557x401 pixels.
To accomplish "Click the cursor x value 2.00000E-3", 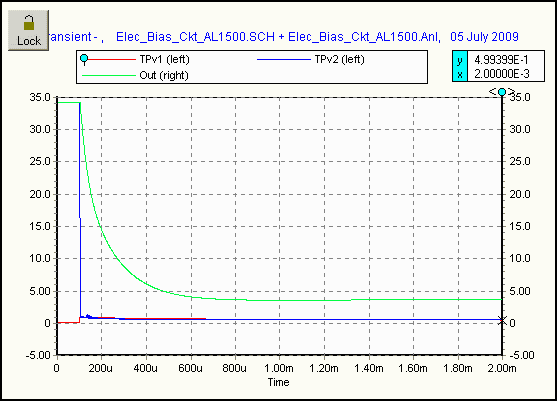I will click(x=502, y=74).
